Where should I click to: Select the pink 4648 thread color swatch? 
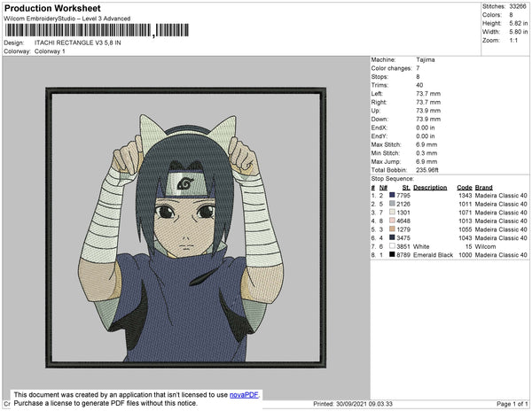tap(392, 221)
